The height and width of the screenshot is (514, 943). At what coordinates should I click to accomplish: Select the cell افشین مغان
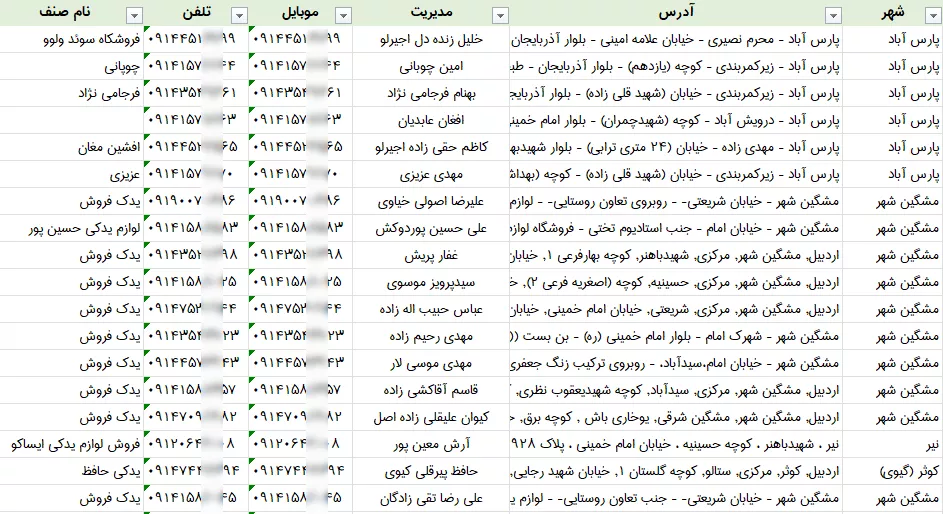72,147
